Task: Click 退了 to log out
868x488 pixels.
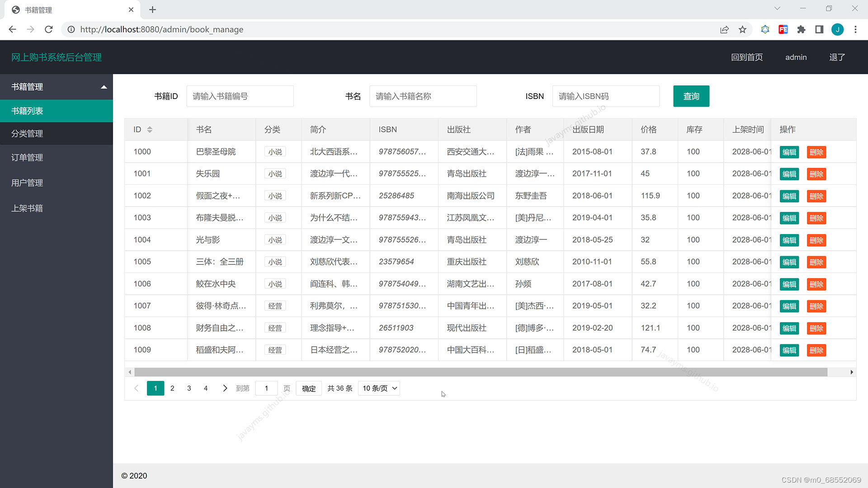Action: tap(837, 57)
